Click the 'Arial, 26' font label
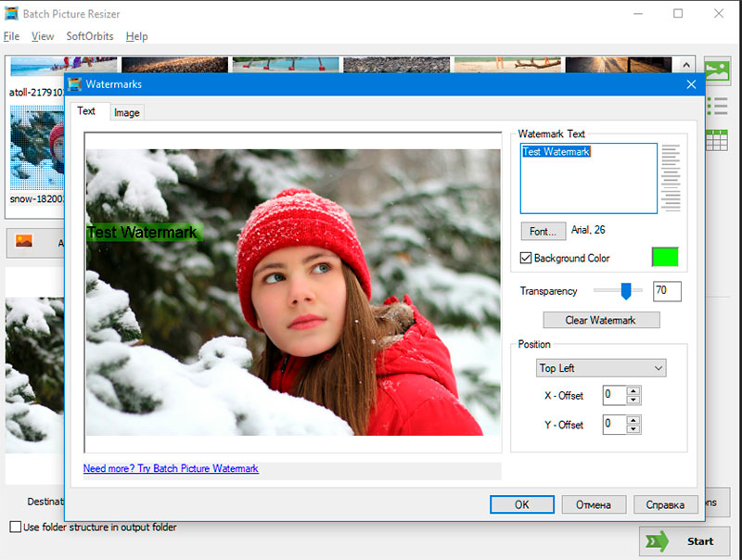Screen dimensions: 742x560 tap(588, 230)
